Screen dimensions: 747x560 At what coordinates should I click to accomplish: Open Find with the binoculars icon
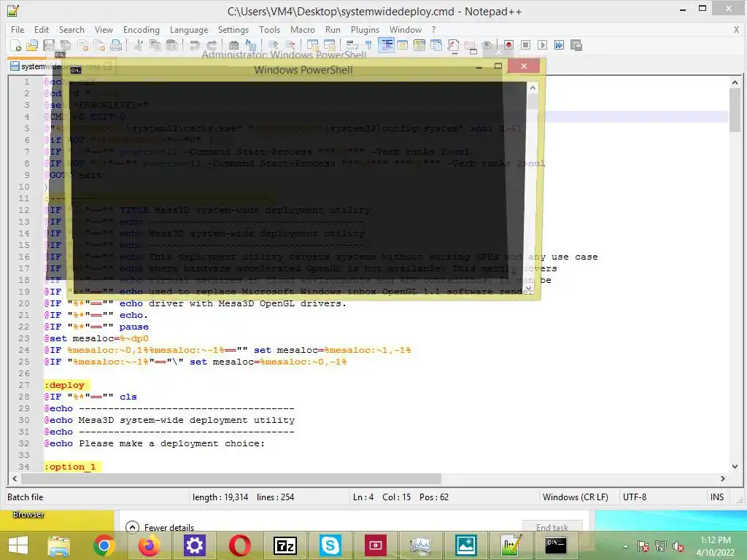(233, 45)
